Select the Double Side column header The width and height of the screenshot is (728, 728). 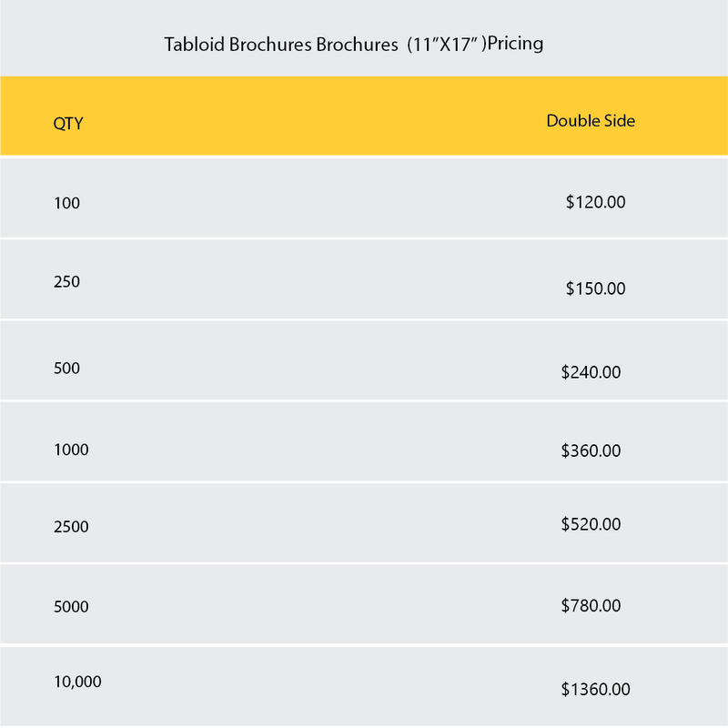[591, 121]
